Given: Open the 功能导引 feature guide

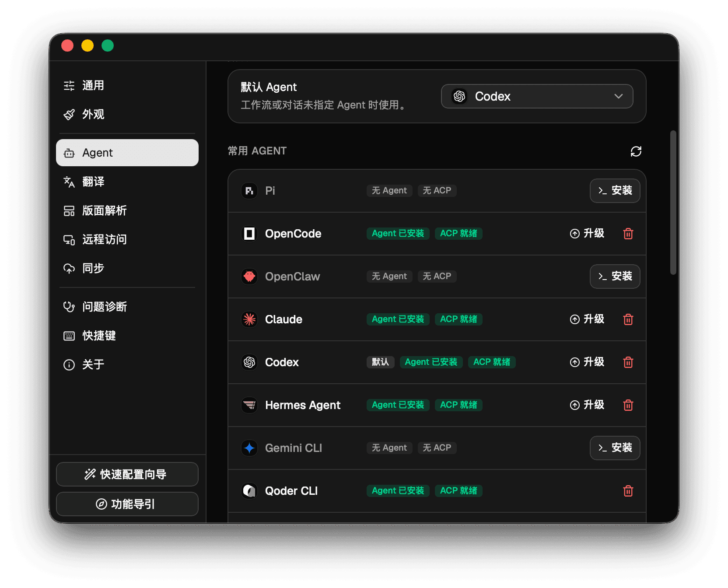Looking at the screenshot, I should (x=127, y=504).
